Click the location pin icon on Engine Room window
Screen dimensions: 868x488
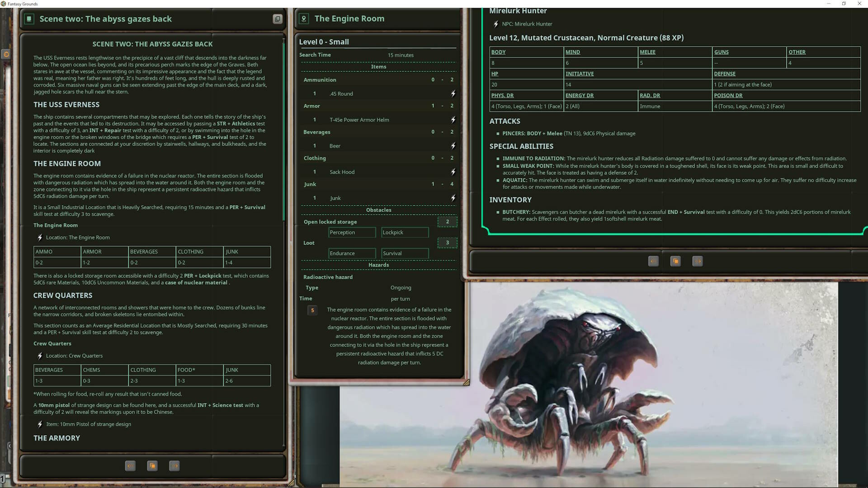click(303, 19)
